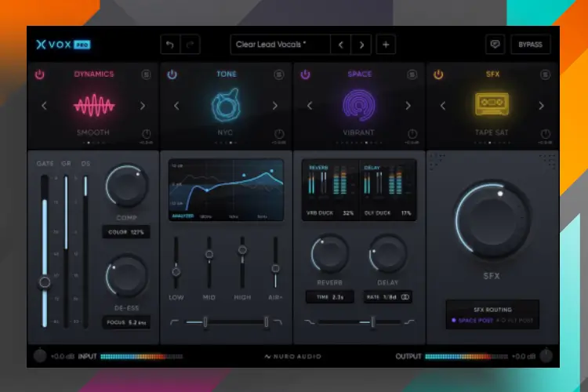Select the Space Post routing option
Viewport: 588px width, 392px height.
coord(473,321)
